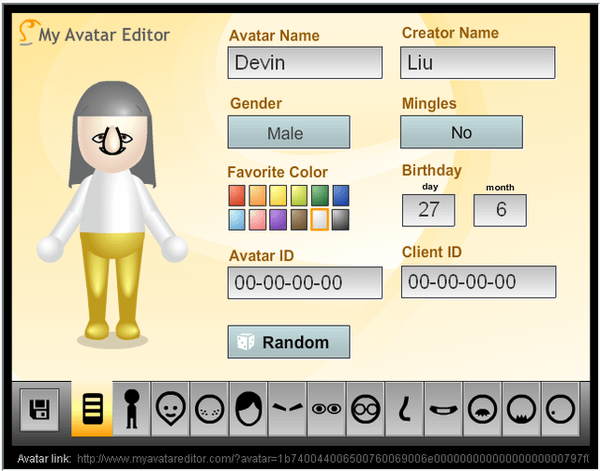
Task: Open the eyes tab
Action: click(x=327, y=409)
